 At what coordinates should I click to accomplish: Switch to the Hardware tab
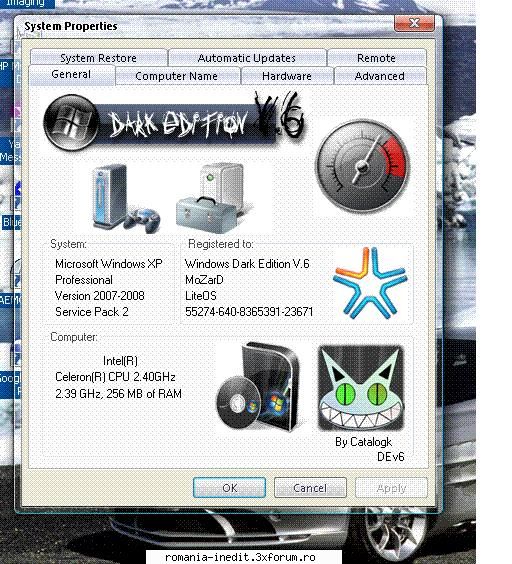click(x=287, y=76)
